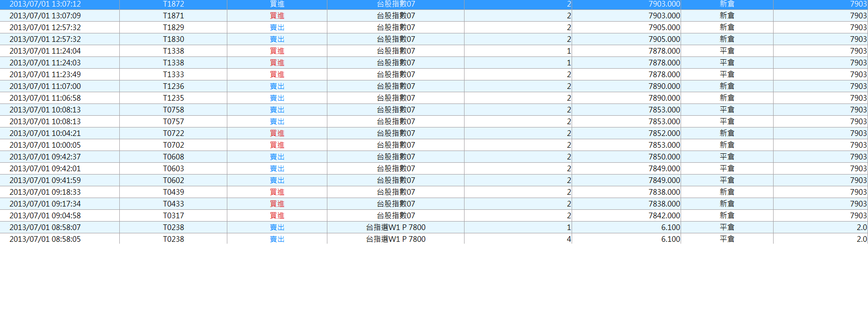Click order number T0433
The width and height of the screenshot is (868, 318).
[x=173, y=204]
